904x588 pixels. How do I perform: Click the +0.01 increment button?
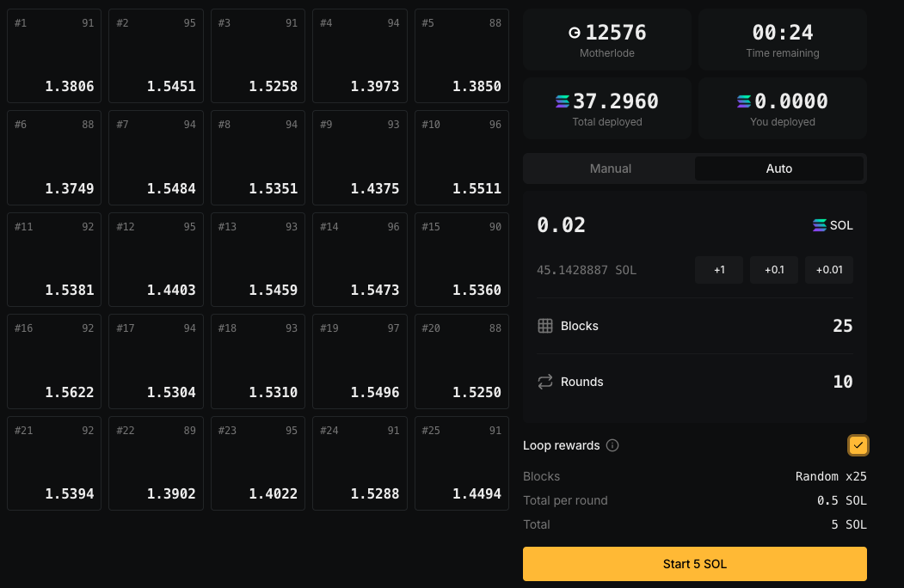pos(829,270)
